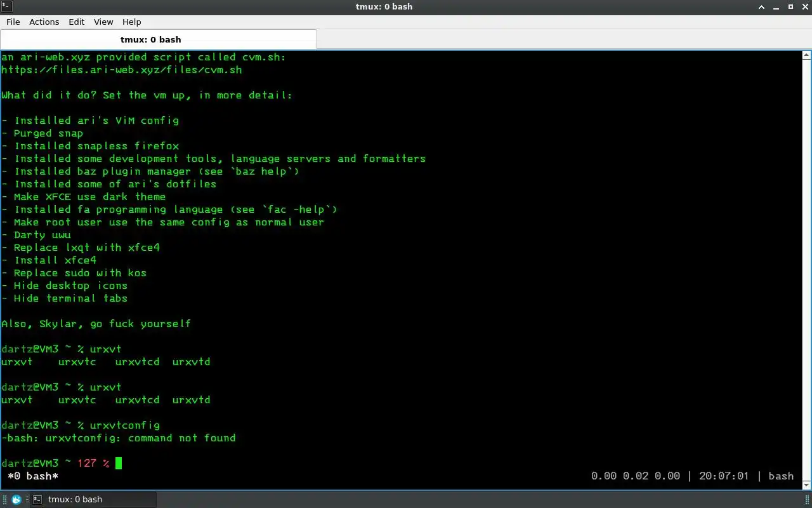This screenshot has width=812, height=508.
Task: Click '- Make root user use the same config' line
Action: tap(163, 222)
